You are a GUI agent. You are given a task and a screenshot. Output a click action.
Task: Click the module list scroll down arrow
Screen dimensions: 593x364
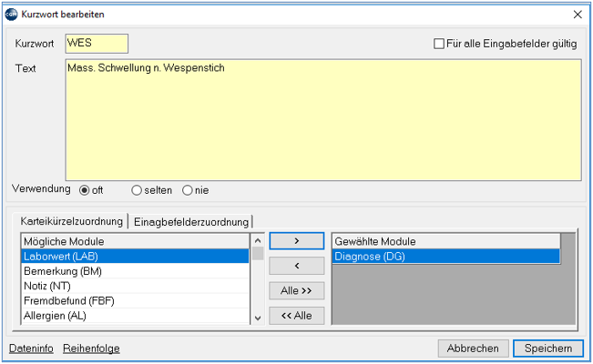click(x=258, y=318)
